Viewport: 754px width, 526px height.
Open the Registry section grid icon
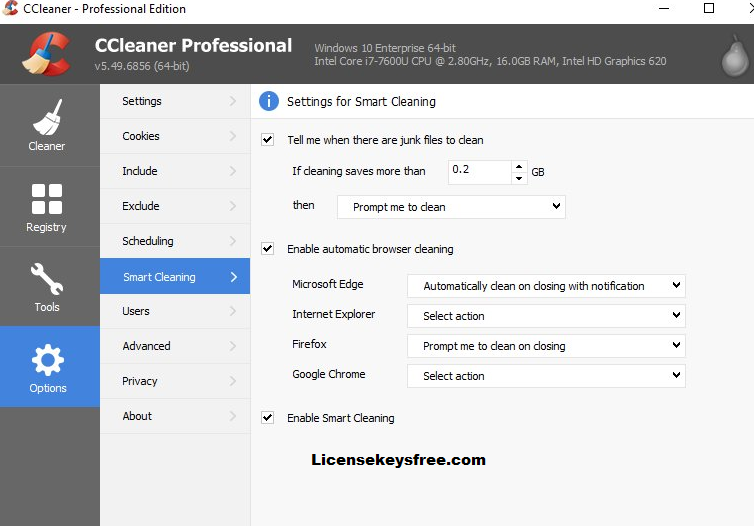47,199
